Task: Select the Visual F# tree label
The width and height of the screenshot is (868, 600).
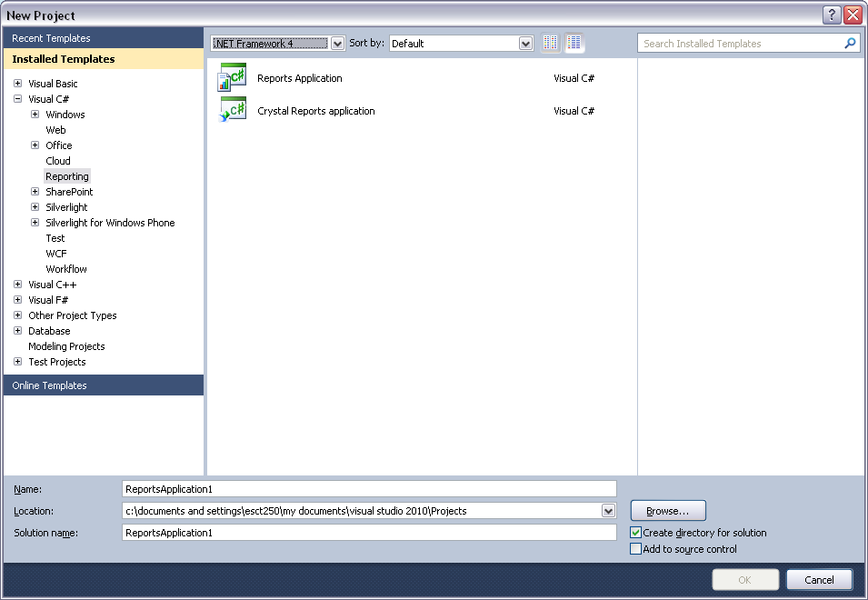Action: pyautogui.click(x=48, y=300)
